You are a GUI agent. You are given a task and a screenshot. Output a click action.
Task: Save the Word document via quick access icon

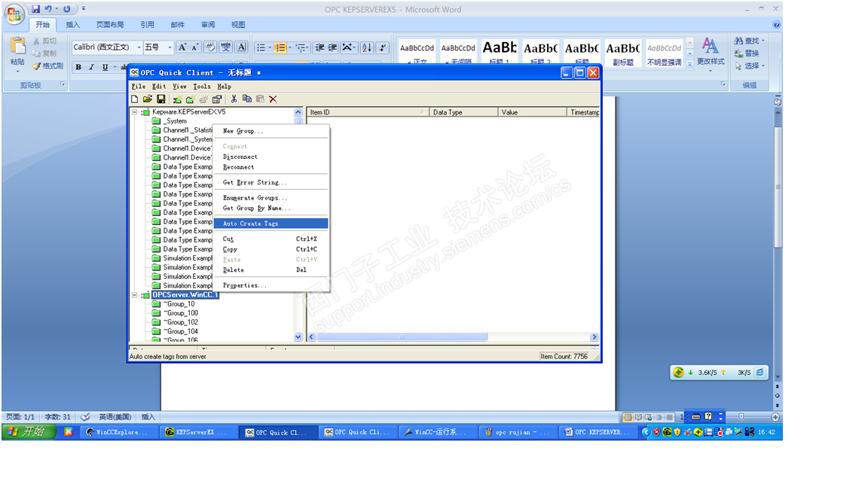[35, 9]
